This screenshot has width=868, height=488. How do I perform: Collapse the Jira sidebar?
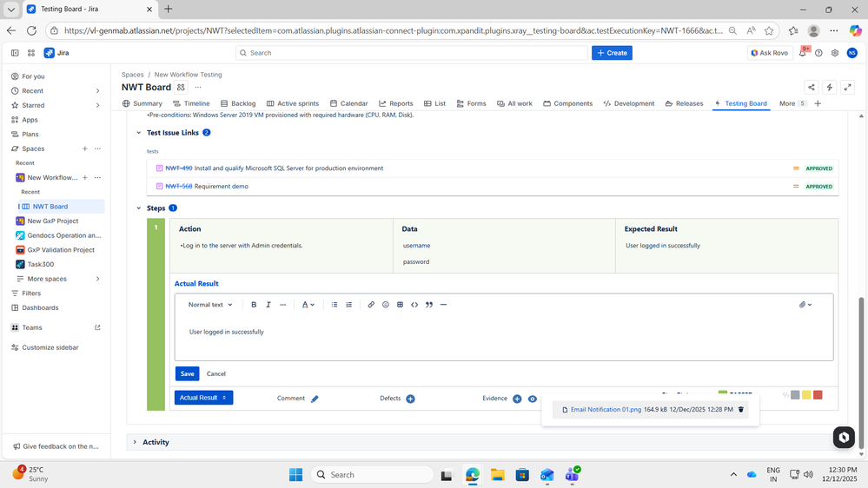[x=15, y=53]
